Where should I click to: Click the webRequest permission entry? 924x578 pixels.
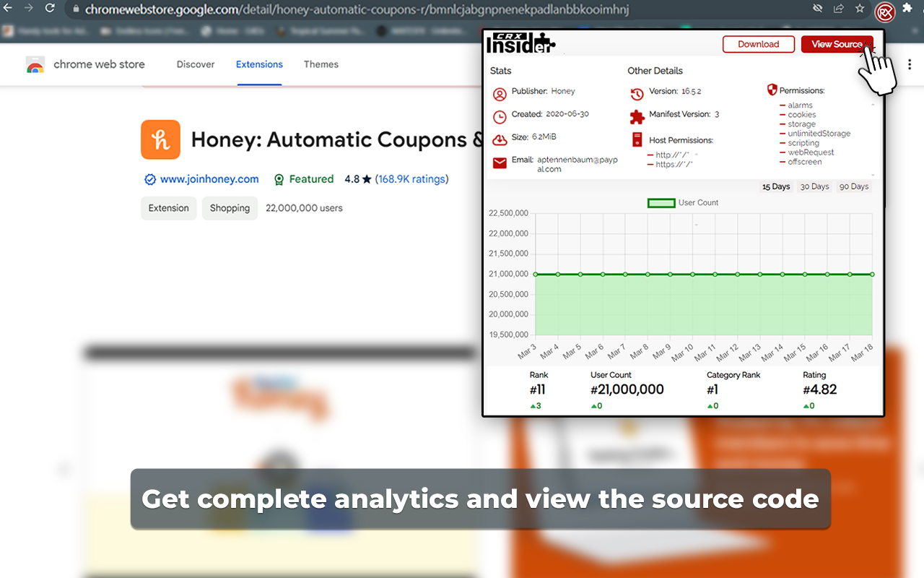point(811,152)
